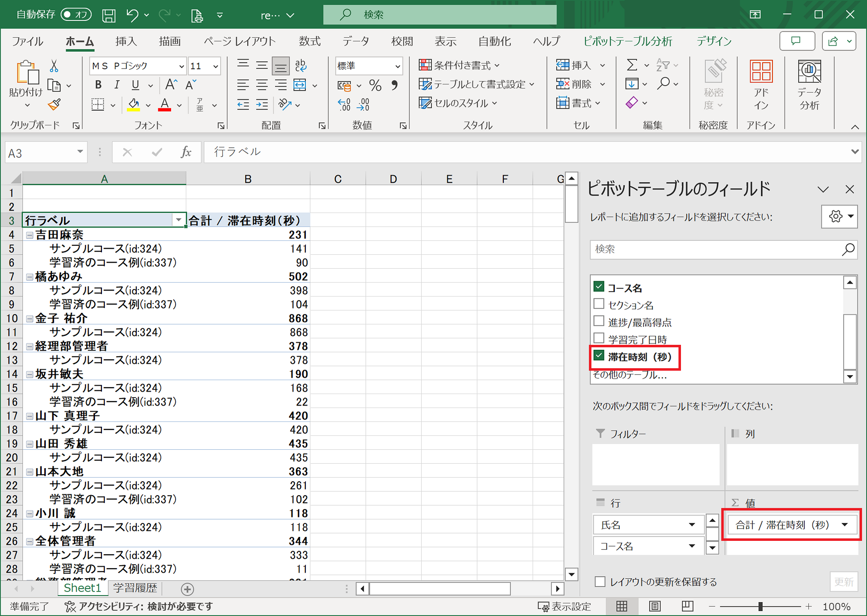Collapse the 坂井敏夫 row group
Image resolution: width=867 pixels, height=616 pixels.
pos(30,374)
